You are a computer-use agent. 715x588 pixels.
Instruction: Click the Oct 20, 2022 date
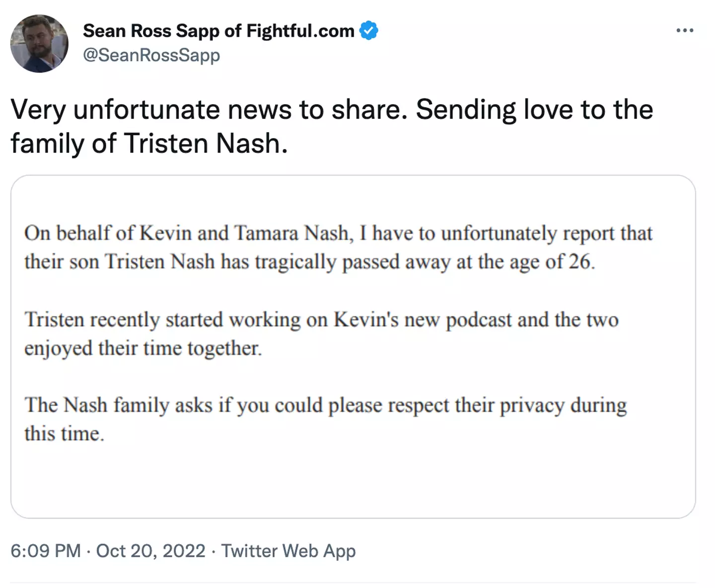coord(150,551)
